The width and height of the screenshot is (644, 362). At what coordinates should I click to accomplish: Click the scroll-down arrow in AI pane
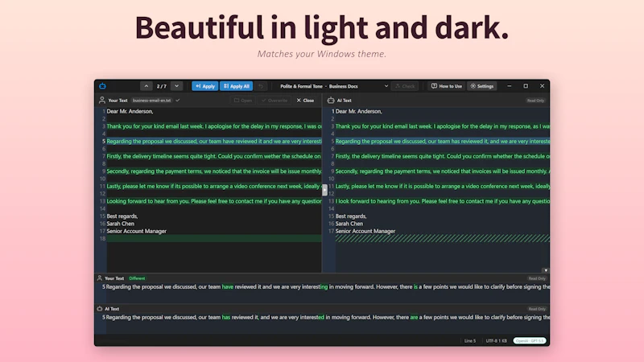pos(546,270)
